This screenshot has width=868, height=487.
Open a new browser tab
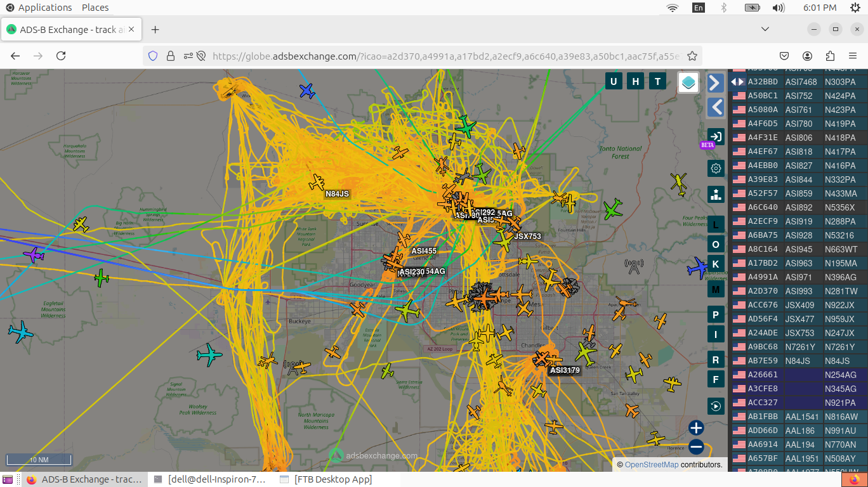(155, 29)
